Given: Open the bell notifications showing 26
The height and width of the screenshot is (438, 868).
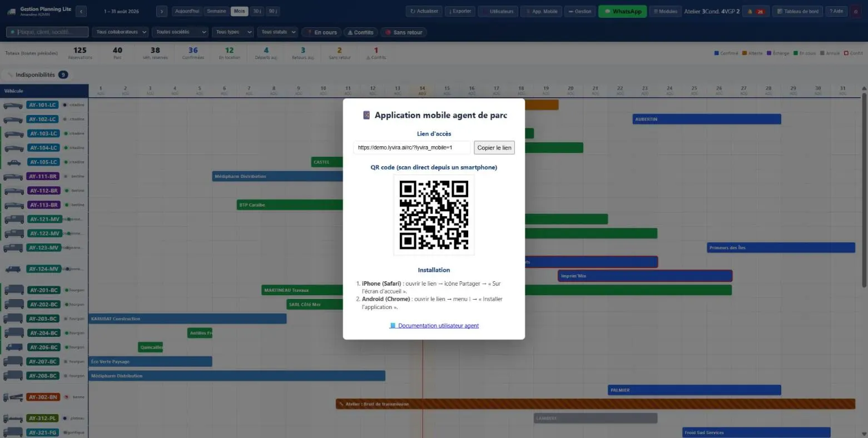Looking at the screenshot, I should pyautogui.click(x=756, y=11).
